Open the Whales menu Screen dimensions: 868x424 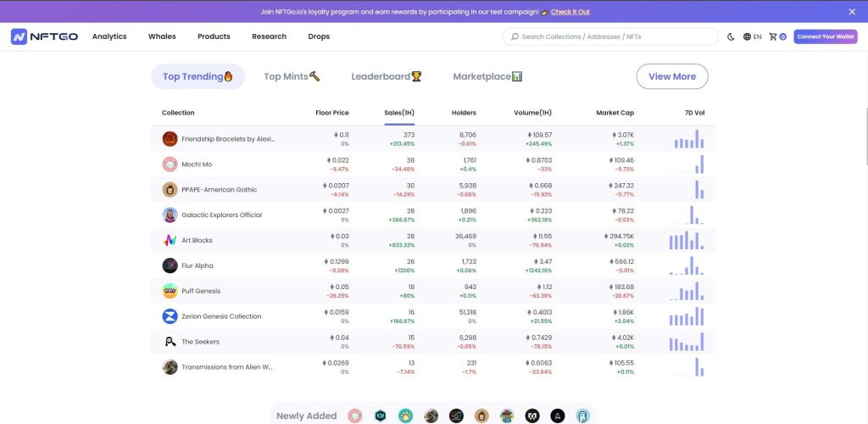(162, 36)
